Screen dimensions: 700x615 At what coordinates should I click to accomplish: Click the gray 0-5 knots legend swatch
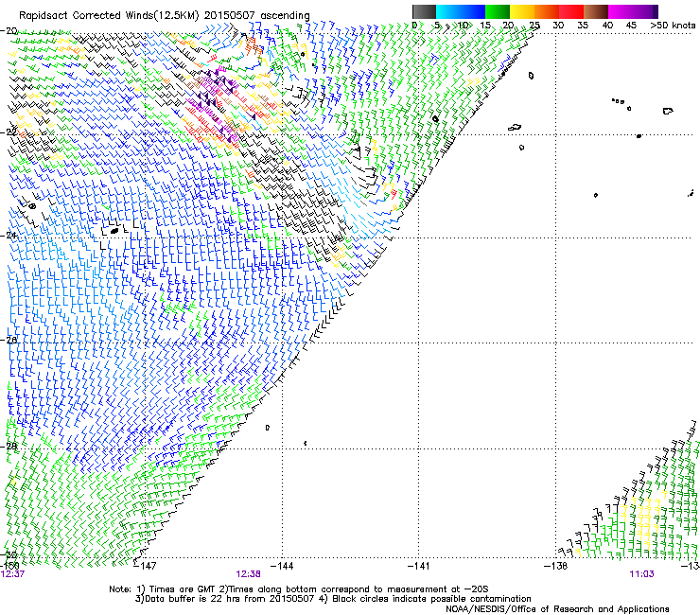tap(424, 11)
